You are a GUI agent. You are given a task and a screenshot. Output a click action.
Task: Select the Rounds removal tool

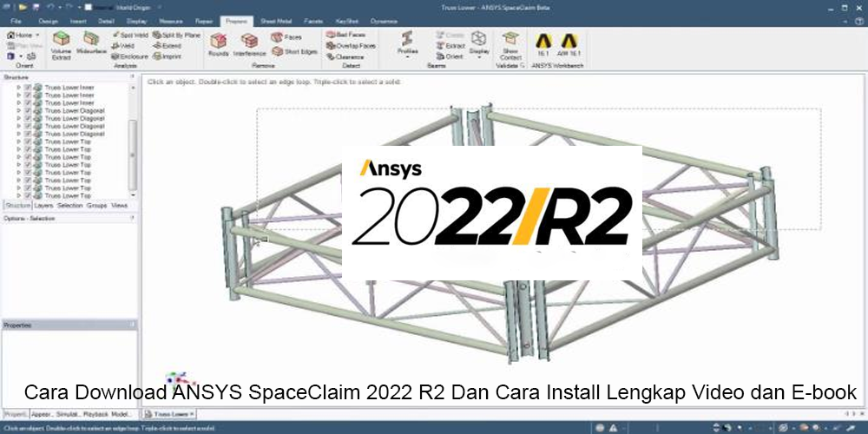[219, 44]
